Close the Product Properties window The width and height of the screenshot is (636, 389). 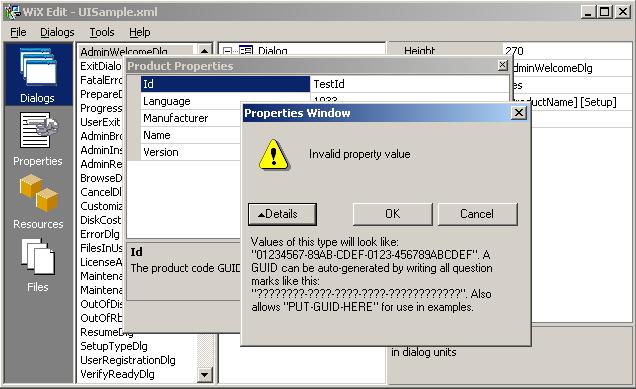503,65
